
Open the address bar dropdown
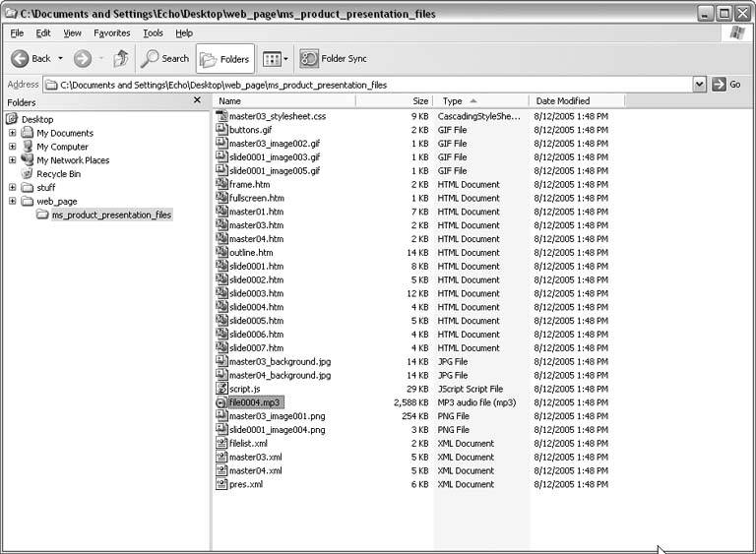point(700,85)
